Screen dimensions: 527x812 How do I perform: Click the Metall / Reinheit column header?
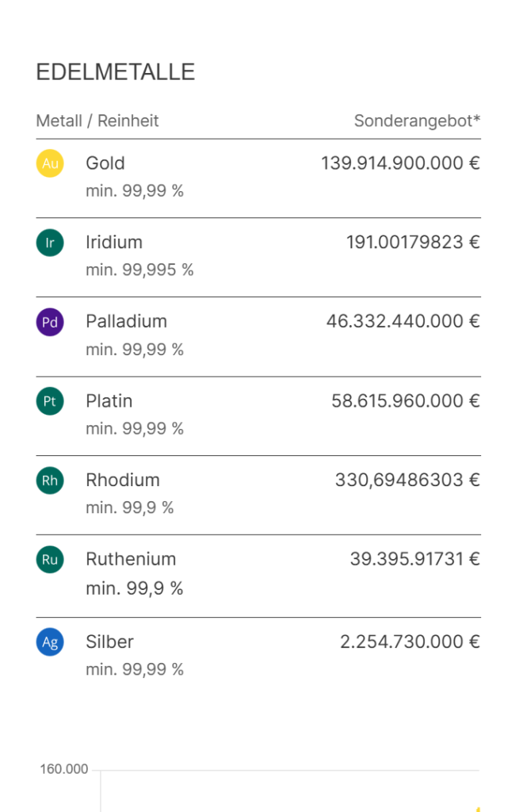(97, 121)
